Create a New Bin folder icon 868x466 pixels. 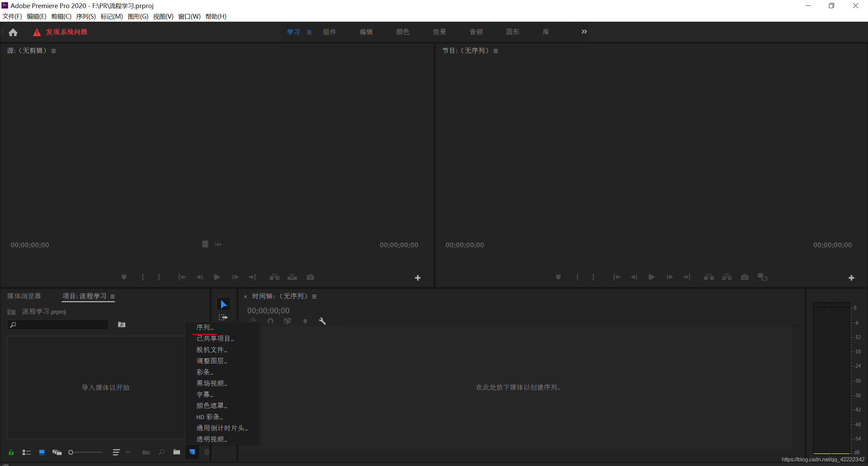click(177, 452)
